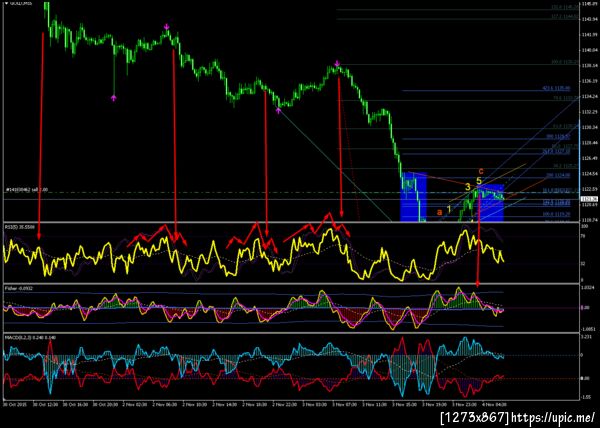Click the '2 Nov 02:30' time axis label
Image resolution: width=600 pixels, height=428 pixels.
click(135, 404)
